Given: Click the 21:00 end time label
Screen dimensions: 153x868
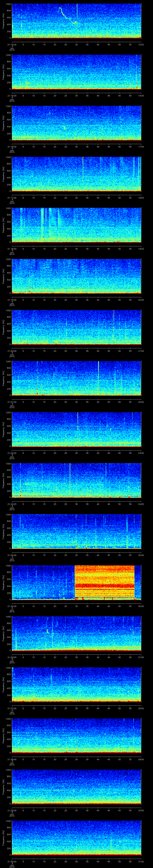Looking at the screenshot, I should pyautogui.click(x=141, y=351).
